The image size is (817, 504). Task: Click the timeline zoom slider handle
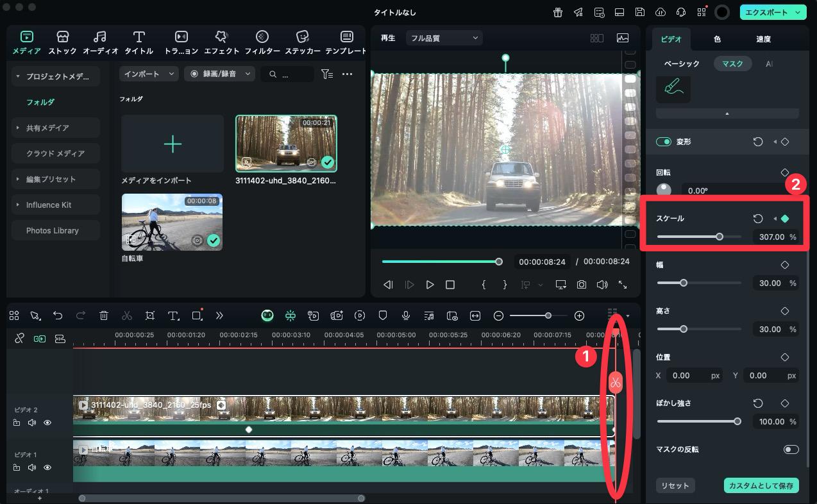[x=548, y=315]
